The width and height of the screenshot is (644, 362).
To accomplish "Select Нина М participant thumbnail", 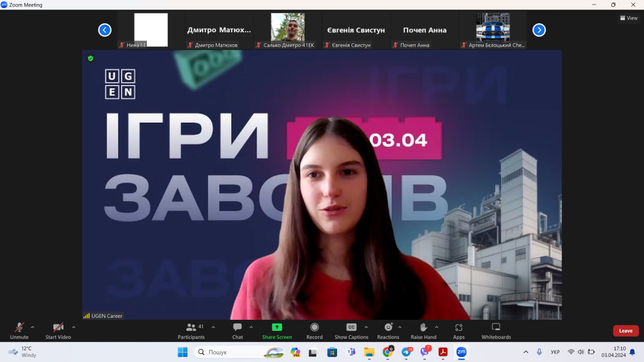I will click(x=151, y=30).
